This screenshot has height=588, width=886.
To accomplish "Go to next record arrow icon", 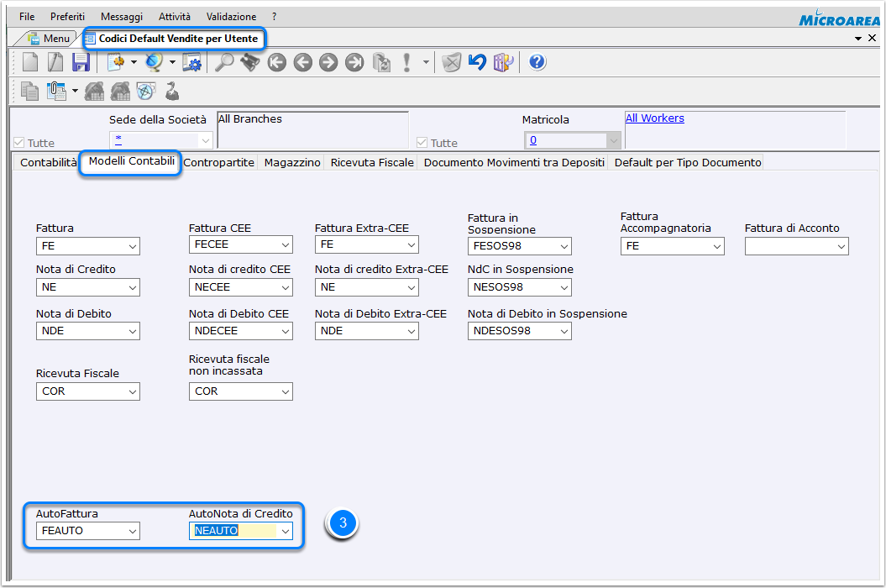I will pyautogui.click(x=328, y=62).
